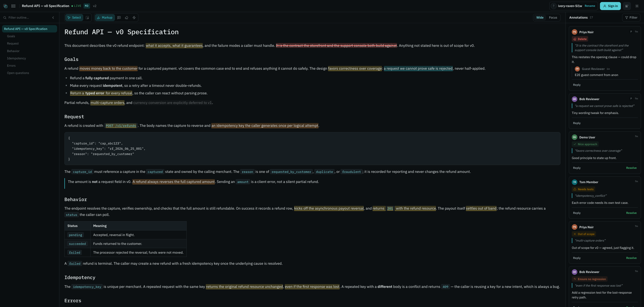Viewport: 644px width, 307px height.
Task: Click the LIVE status indicator
Action: 76,6
